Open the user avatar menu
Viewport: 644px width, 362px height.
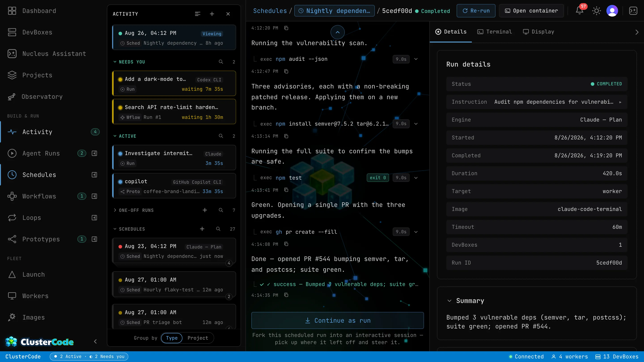coord(612,11)
